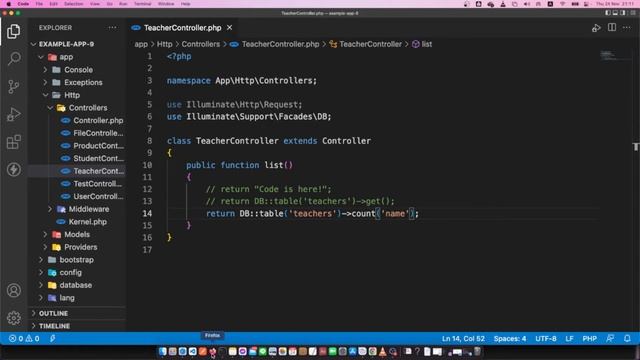This screenshot has height=360, width=640.
Task: Click the lightning icon in status bar
Action: (53, 338)
